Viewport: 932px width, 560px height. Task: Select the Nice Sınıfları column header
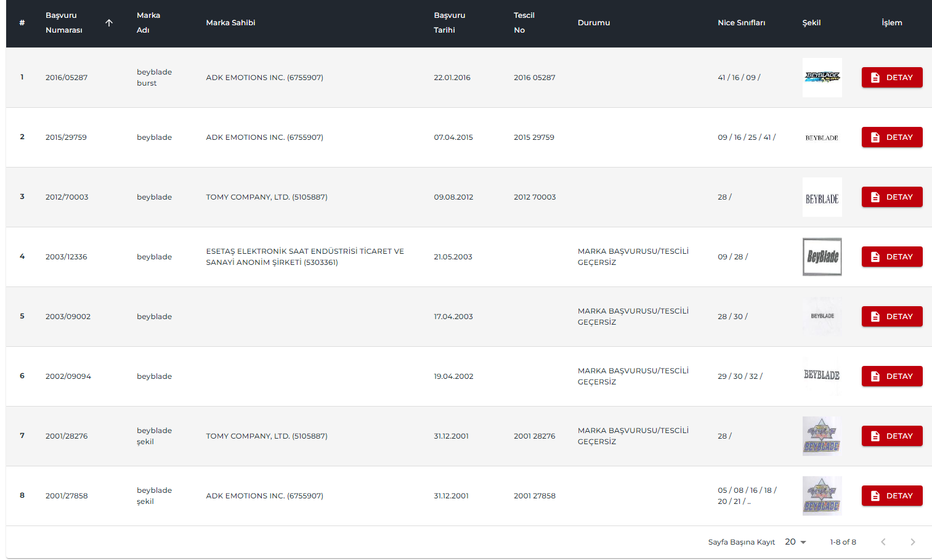[742, 23]
